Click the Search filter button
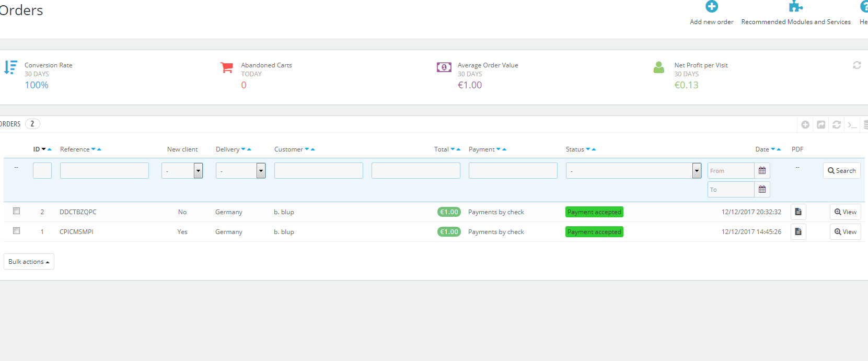 point(841,171)
